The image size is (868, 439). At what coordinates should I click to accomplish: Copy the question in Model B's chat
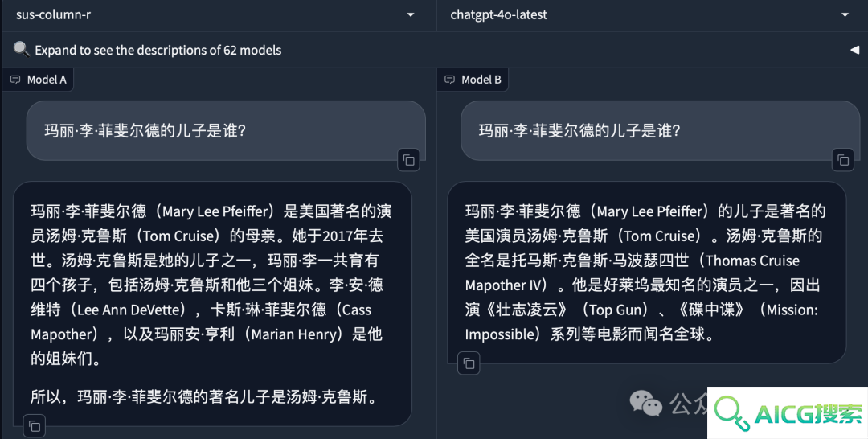click(843, 161)
